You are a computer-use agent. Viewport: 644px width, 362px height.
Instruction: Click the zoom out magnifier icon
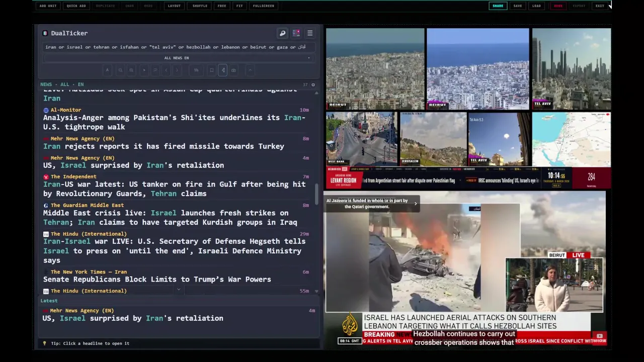(x=120, y=70)
